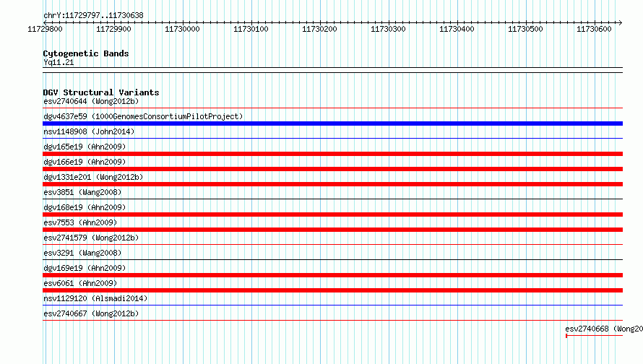Click ruler position 11730100
Viewport: 643px width, 364px height.
[251, 29]
